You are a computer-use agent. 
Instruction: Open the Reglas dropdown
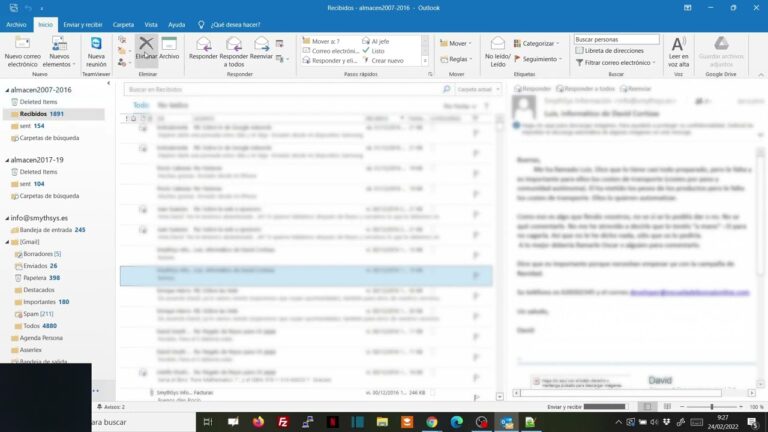(x=456, y=59)
